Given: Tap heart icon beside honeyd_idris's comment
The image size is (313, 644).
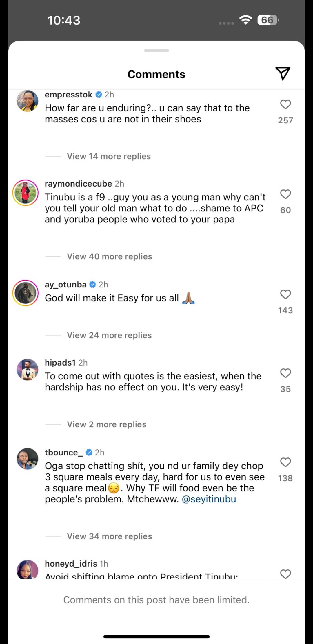Looking at the screenshot, I should click(x=285, y=573).
